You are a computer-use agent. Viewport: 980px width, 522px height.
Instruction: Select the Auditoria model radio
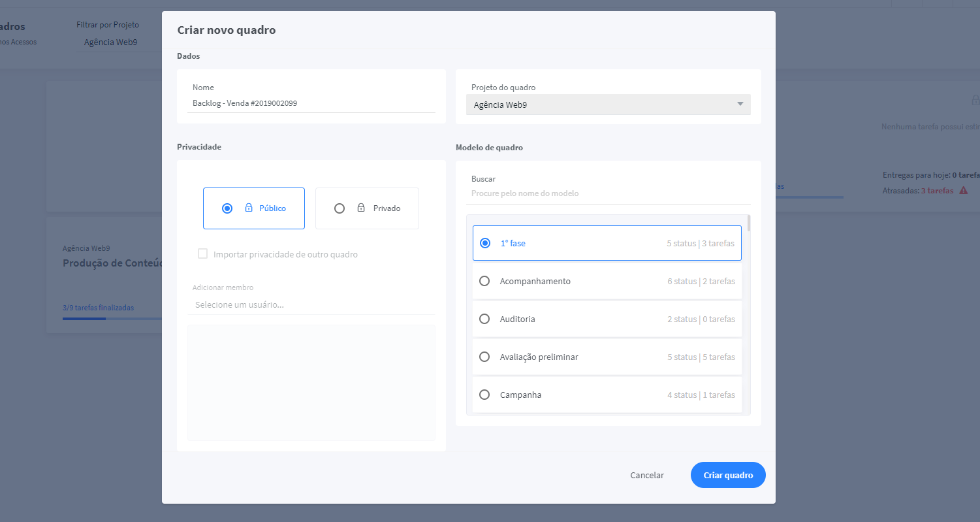[x=484, y=319]
